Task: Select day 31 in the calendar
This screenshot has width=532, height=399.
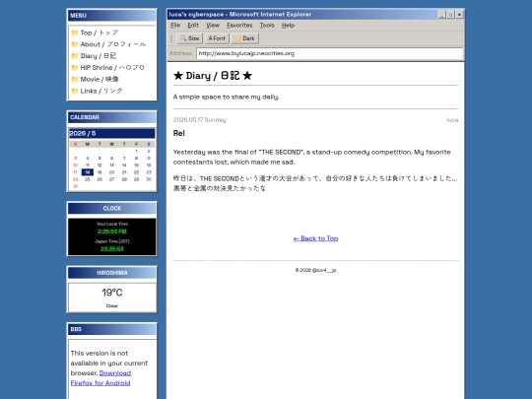Action: [x=75, y=186]
